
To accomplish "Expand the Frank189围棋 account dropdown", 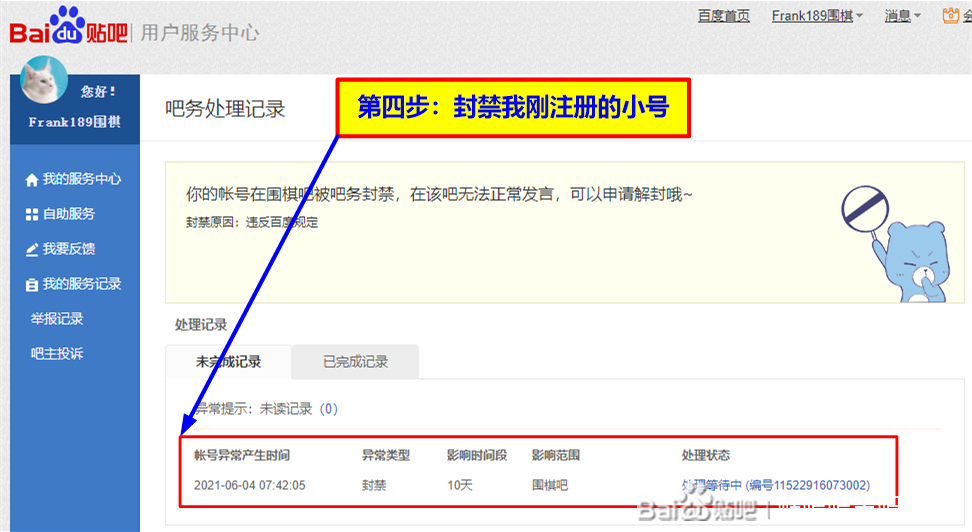I will pyautogui.click(x=817, y=16).
